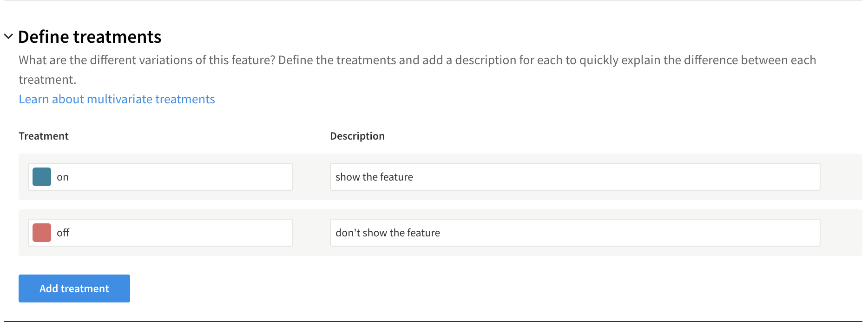Image resolution: width=868 pixels, height=322 pixels.
Task: Pick the blue color swatch for 'on'
Action: coord(42,177)
